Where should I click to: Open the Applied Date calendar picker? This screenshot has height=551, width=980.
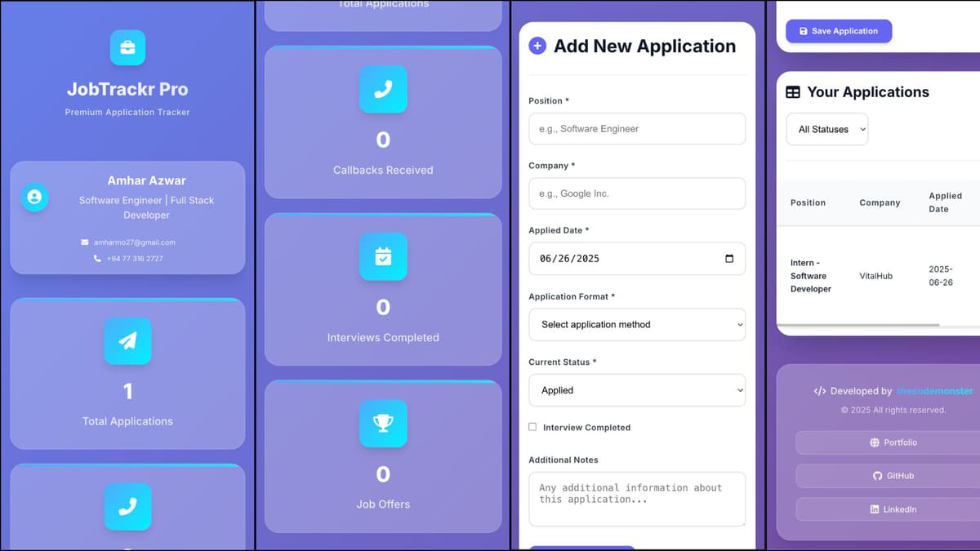pos(729,259)
